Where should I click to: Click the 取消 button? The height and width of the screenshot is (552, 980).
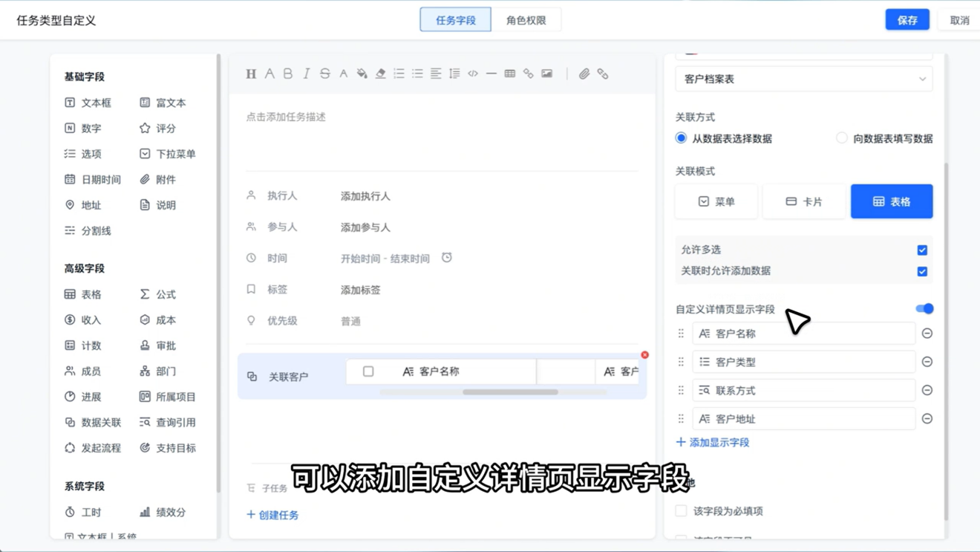959,20
